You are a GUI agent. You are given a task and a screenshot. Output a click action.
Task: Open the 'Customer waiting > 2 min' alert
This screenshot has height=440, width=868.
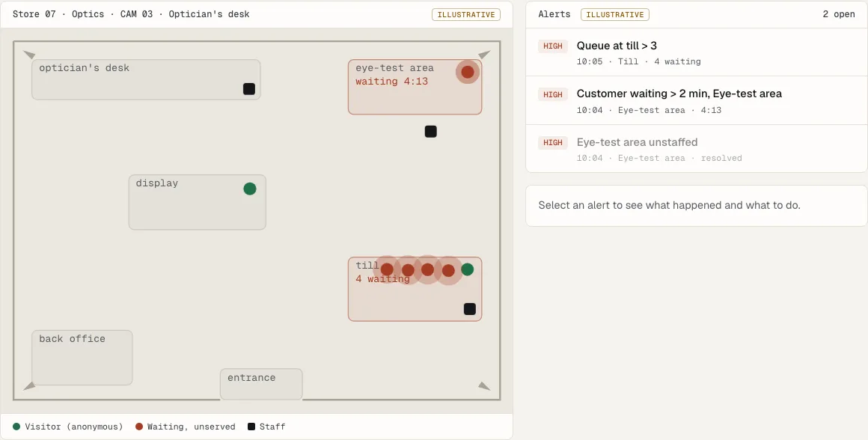click(x=697, y=101)
